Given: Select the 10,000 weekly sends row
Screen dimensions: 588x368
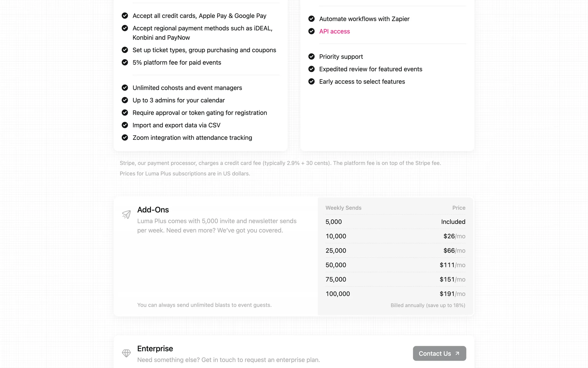Looking at the screenshot, I should [x=395, y=236].
